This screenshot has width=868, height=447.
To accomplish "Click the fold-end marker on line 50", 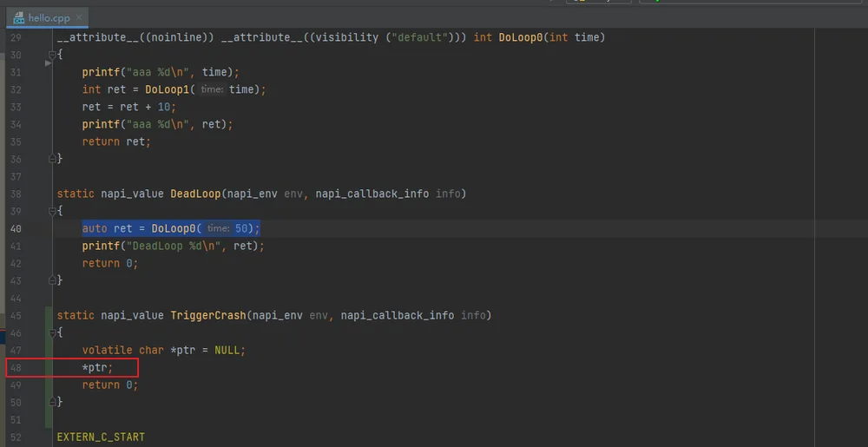I will (52, 402).
